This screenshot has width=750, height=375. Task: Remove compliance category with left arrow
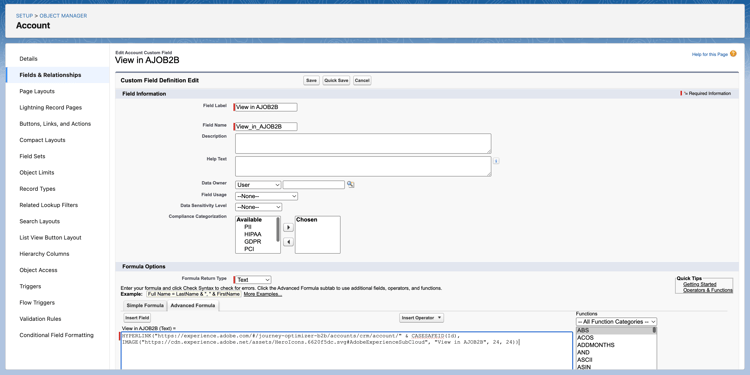pyautogui.click(x=288, y=242)
